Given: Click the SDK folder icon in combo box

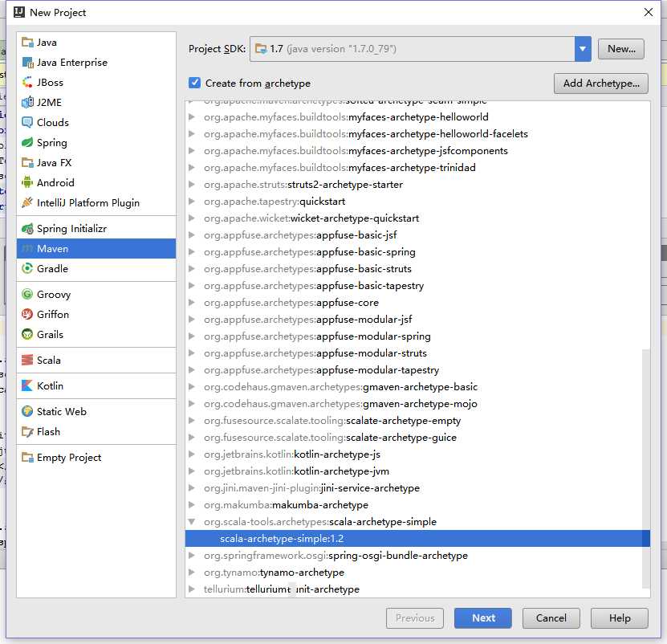Looking at the screenshot, I should (x=261, y=48).
